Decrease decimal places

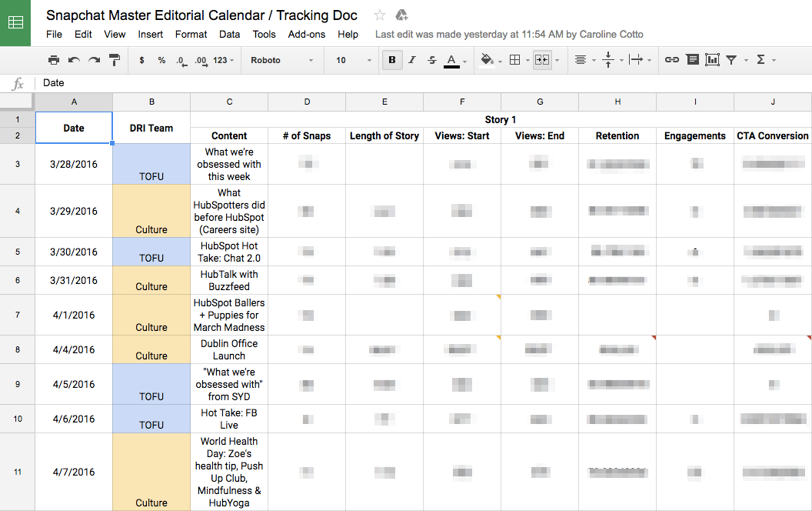point(181,61)
